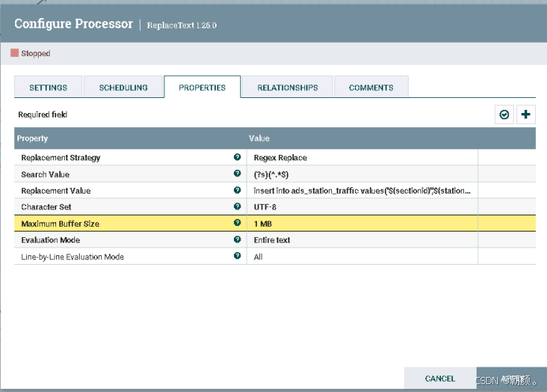Show help for Replacement Value property
The image size is (547, 392).
(237, 190)
